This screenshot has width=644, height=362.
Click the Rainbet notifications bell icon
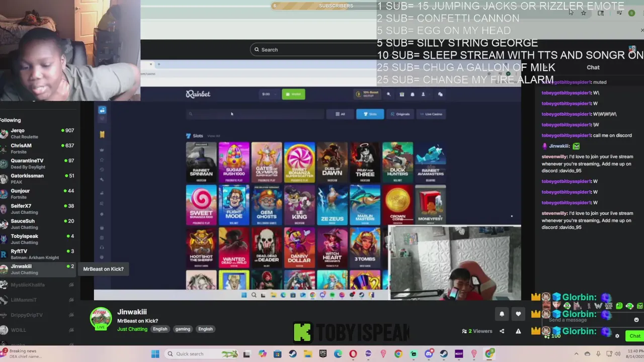(x=412, y=94)
